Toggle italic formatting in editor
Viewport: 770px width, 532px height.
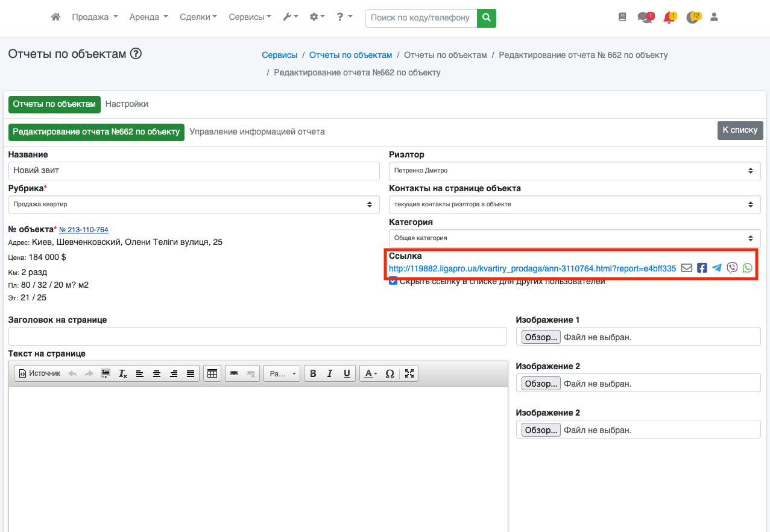330,374
